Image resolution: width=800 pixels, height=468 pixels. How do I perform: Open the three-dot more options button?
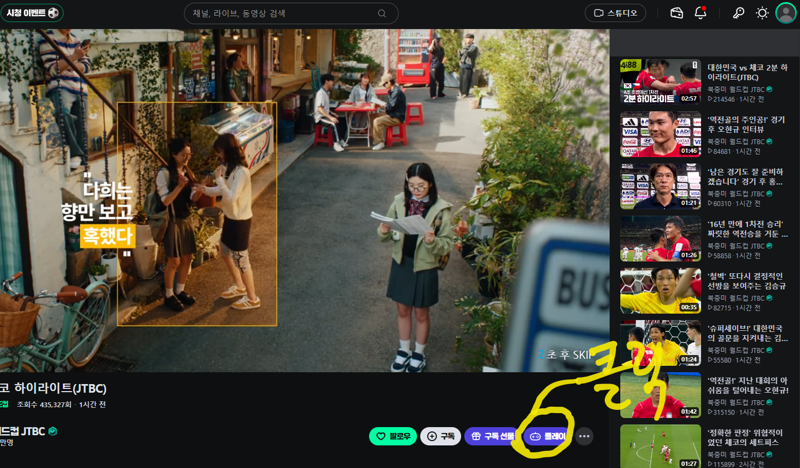pyautogui.click(x=584, y=436)
